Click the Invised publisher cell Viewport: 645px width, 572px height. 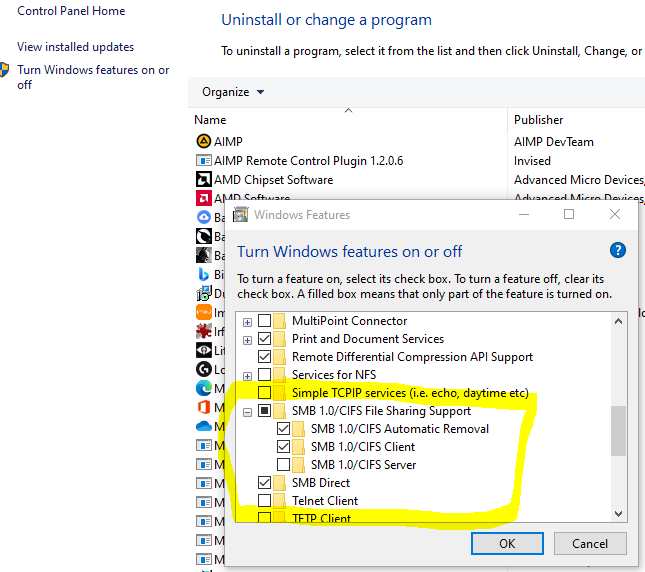[x=532, y=161]
